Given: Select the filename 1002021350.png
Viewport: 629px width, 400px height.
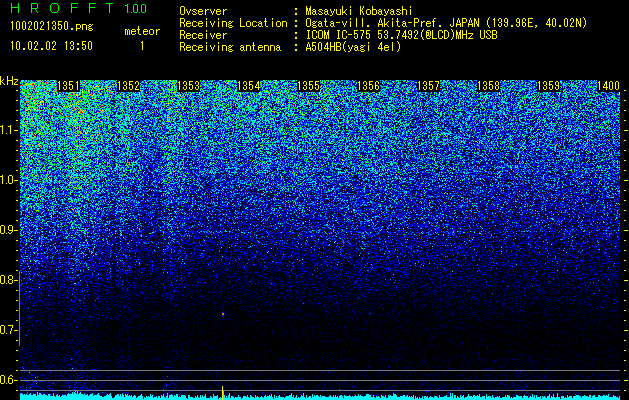Looking at the screenshot, I should (52, 26).
